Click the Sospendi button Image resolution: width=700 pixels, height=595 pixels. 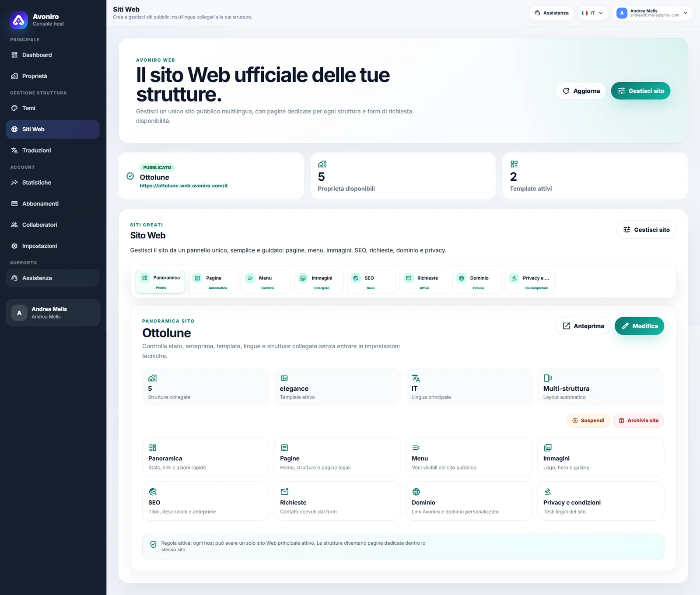click(588, 420)
